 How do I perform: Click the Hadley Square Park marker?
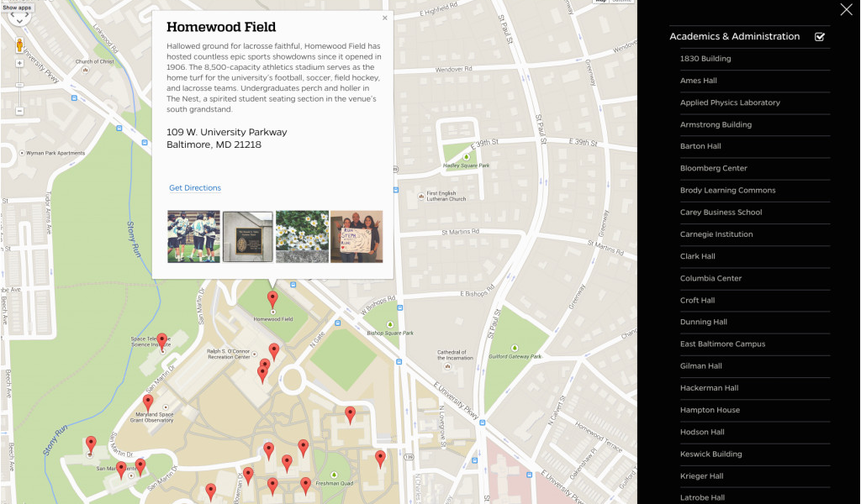point(466,157)
